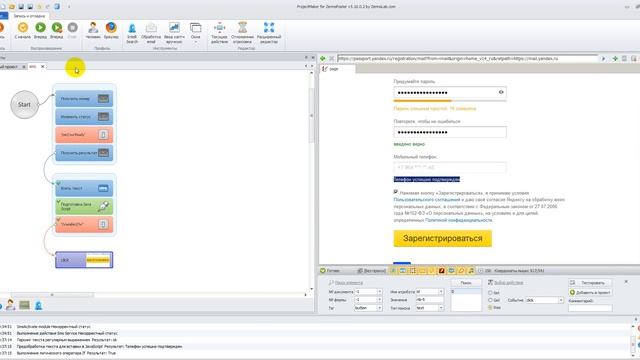Close the active project tab with X
The image size is (640, 360).
[x=42, y=66]
